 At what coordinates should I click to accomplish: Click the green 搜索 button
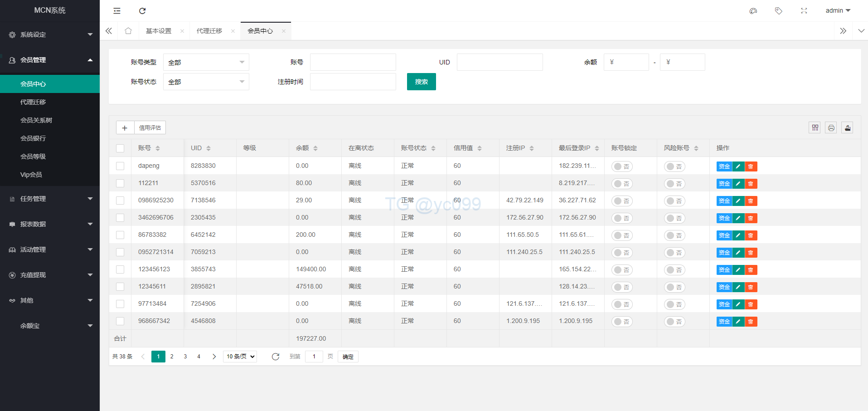click(x=421, y=82)
